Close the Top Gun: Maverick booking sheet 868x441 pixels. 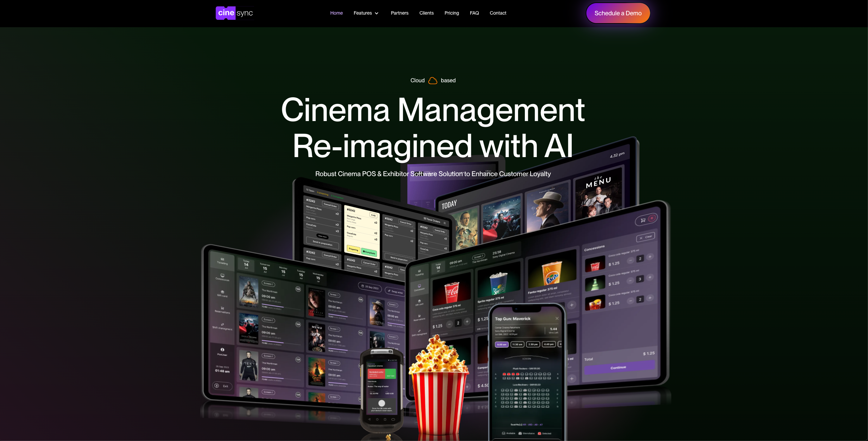pos(557,318)
